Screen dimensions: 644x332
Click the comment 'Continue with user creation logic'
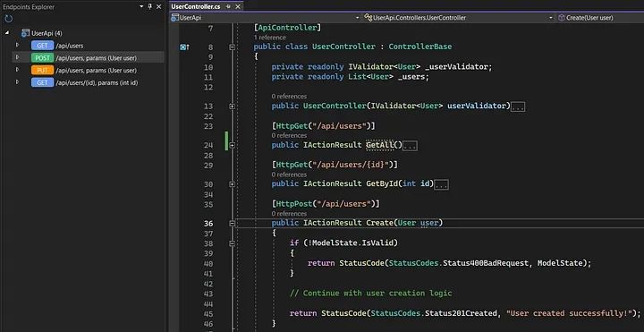(377, 294)
